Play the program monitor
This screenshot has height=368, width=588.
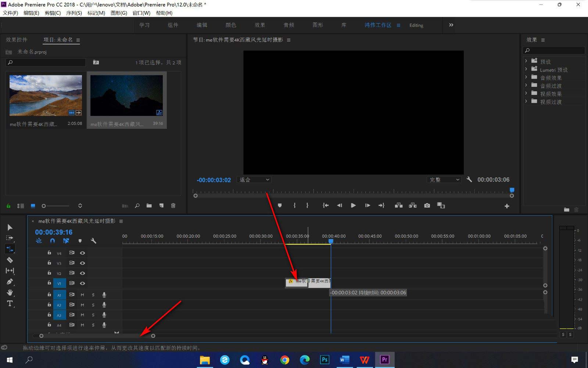[353, 205]
